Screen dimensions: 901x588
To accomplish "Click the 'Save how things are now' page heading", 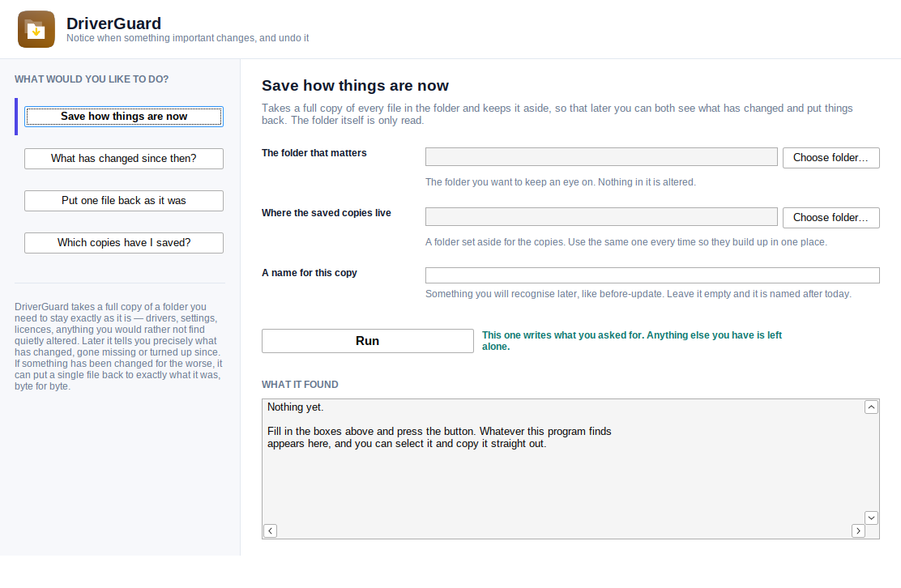I will (355, 86).
